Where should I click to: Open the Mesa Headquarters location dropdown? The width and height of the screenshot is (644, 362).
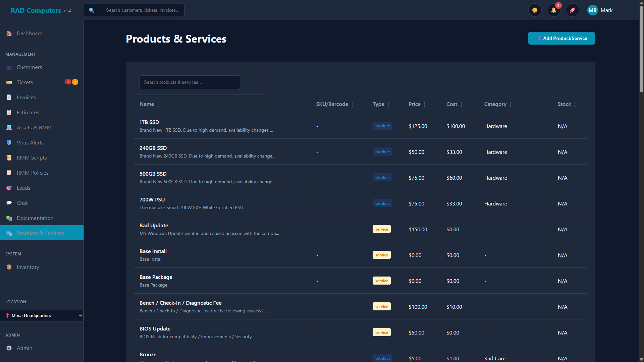point(42,315)
